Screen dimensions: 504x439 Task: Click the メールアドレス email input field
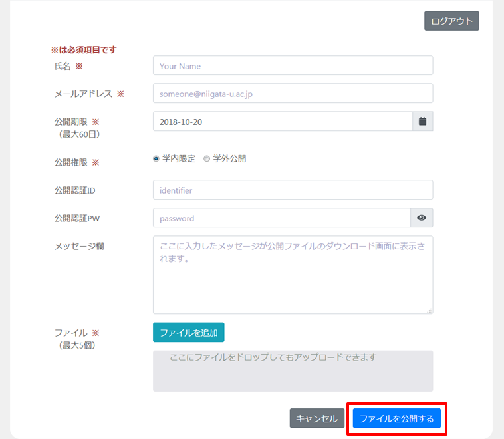point(293,94)
